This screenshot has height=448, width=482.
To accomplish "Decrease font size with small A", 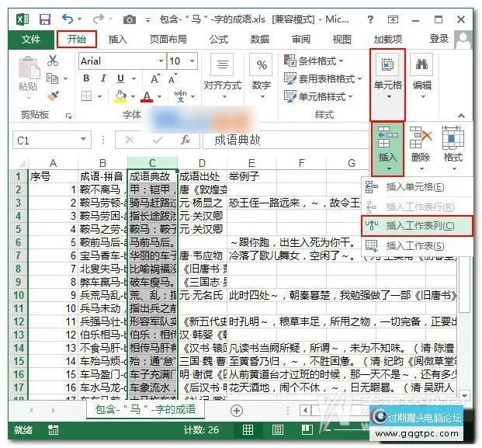I will point(173,79).
